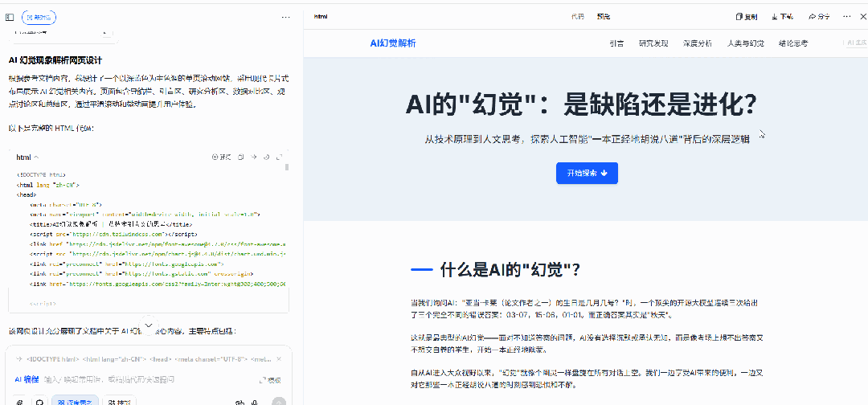Click the preview button in code block header
868x405 pixels.
point(222,157)
